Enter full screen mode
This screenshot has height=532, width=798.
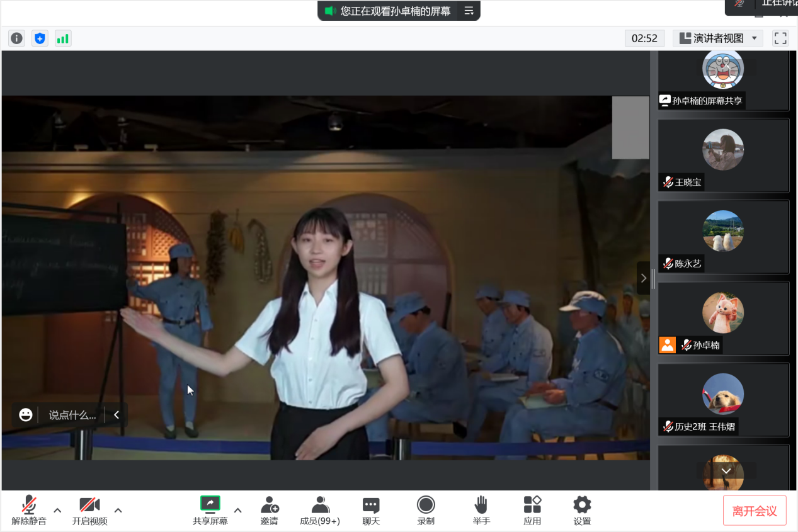(780, 38)
